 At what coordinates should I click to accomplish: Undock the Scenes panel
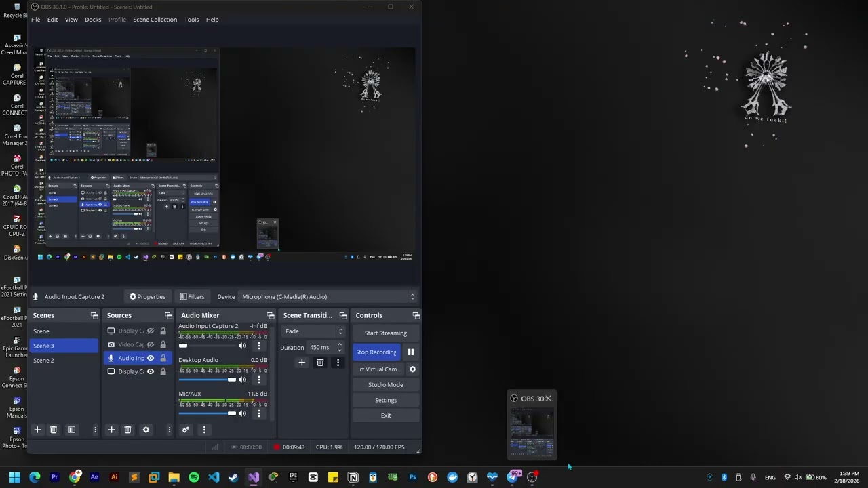pyautogui.click(x=94, y=315)
